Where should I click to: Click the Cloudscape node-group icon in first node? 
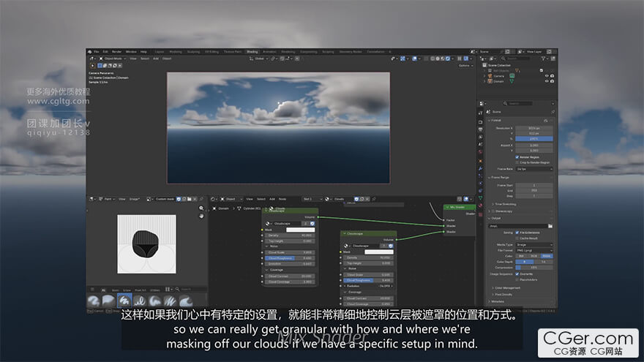point(268,223)
